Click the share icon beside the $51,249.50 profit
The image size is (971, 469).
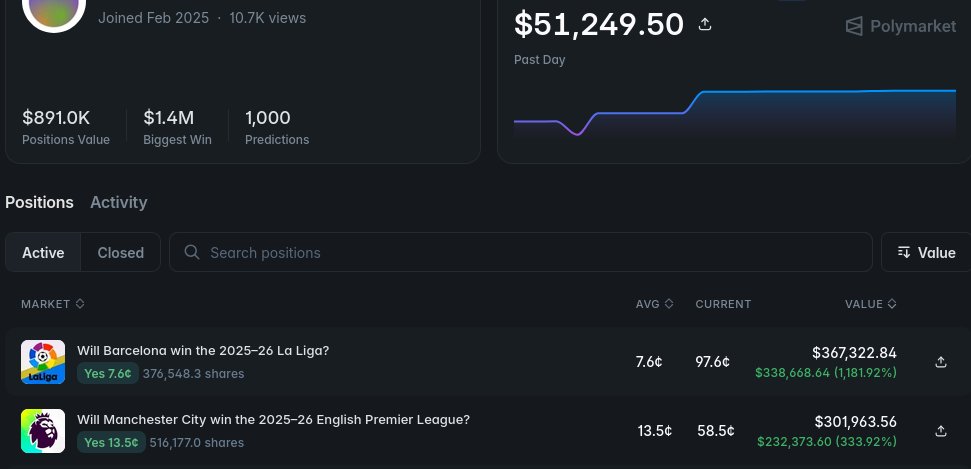coord(705,24)
